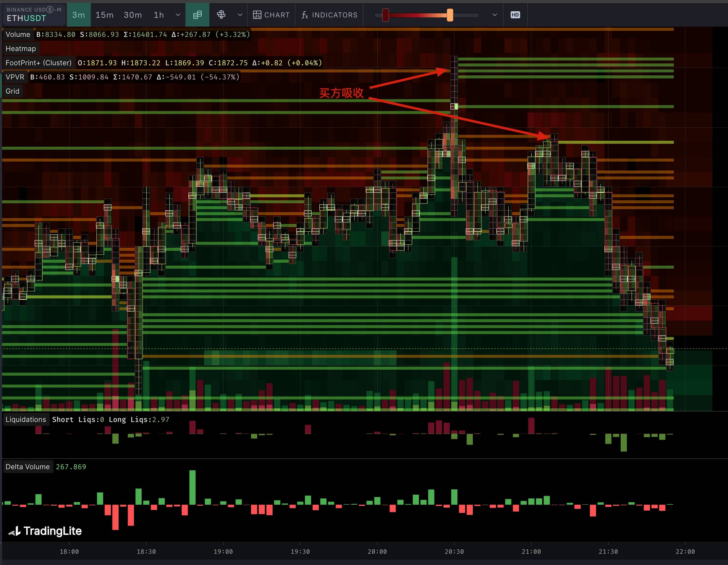Switch to the 15m timeframe

coord(104,15)
